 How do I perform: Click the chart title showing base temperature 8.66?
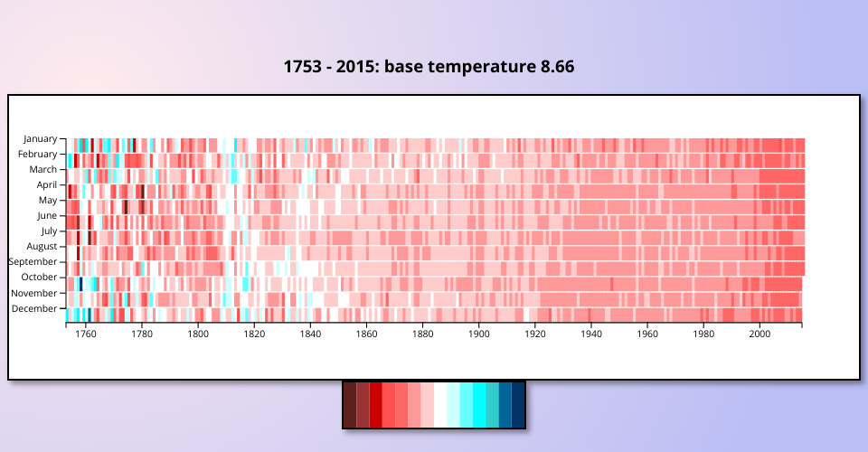pos(429,67)
